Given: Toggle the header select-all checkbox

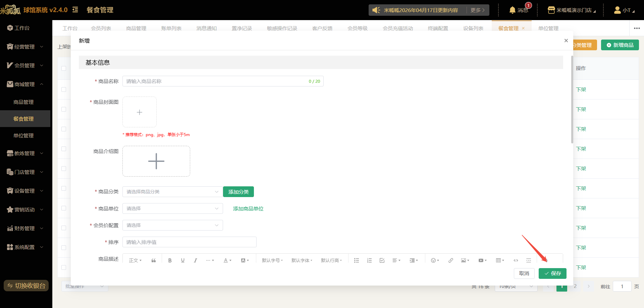Looking at the screenshot, I should tap(64, 68).
